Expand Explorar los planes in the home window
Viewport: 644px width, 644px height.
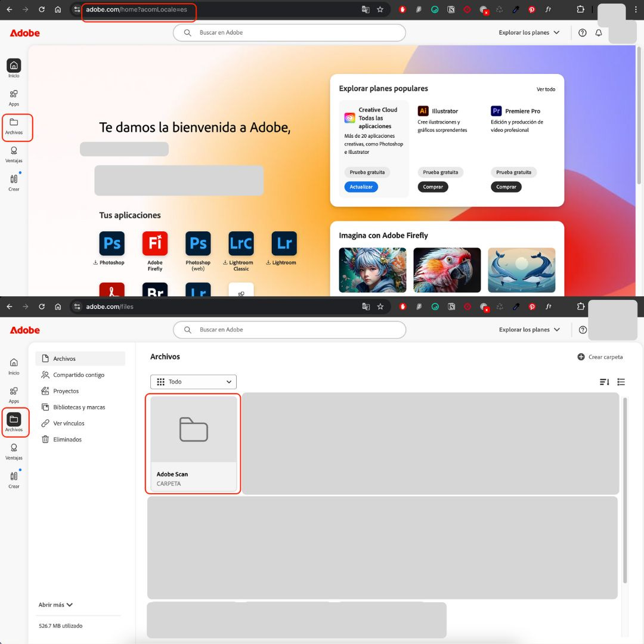(x=529, y=32)
